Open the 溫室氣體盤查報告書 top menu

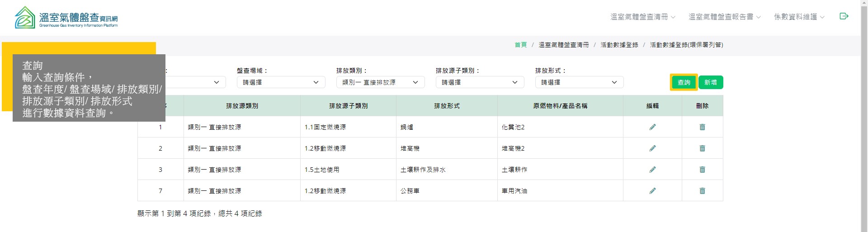coord(724,17)
